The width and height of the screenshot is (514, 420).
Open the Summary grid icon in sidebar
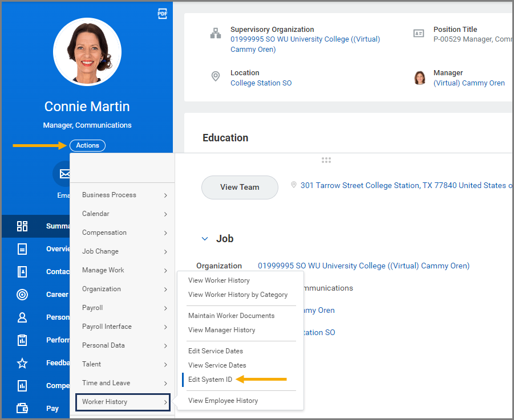click(x=22, y=226)
